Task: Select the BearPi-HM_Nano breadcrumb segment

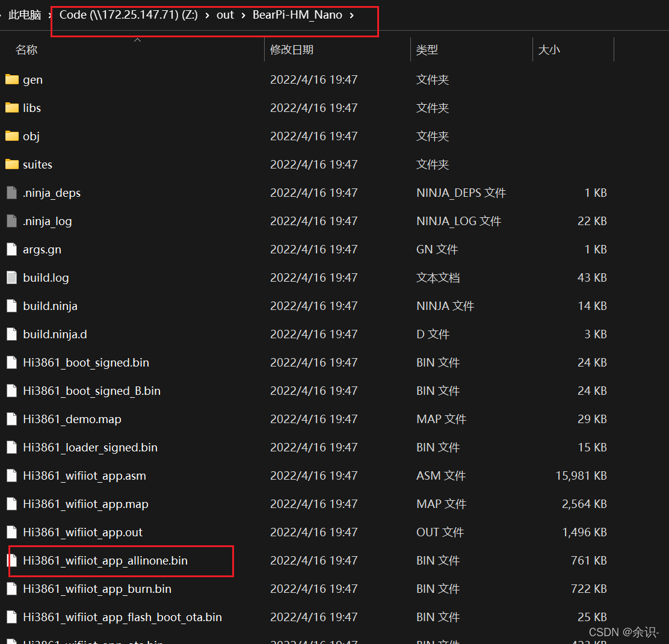Action: [x=297, y=15]
